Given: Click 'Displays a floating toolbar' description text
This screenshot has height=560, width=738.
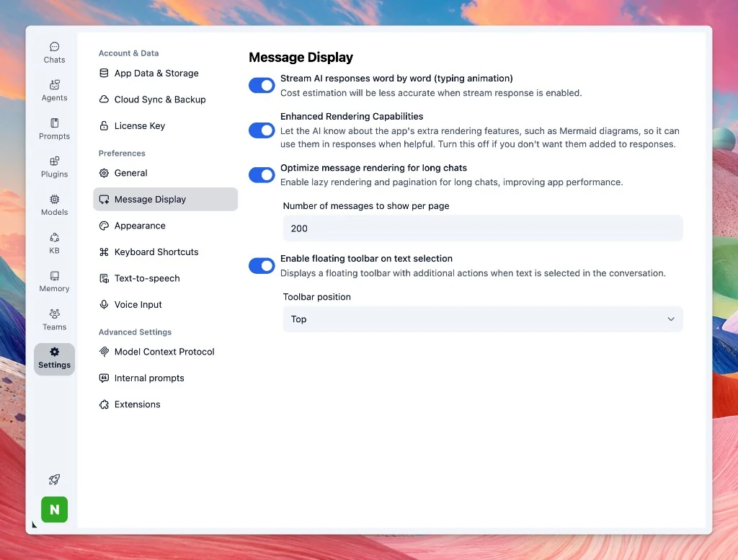Looking at the screenshot, I should (473, 273).
